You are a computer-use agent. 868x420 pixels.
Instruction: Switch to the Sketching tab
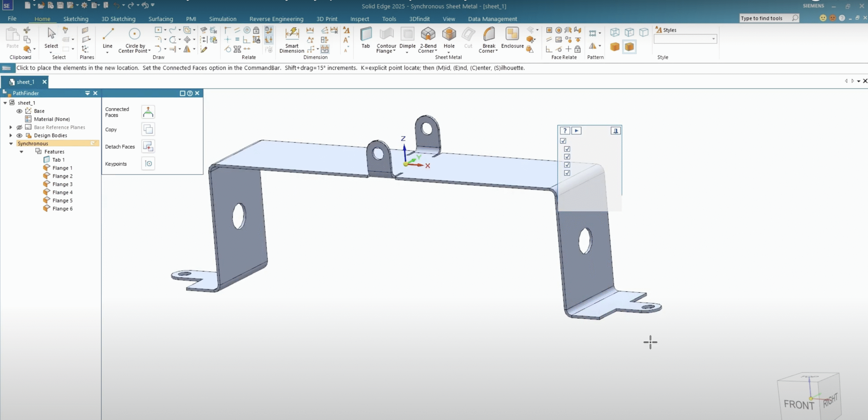tap(76, 19)
